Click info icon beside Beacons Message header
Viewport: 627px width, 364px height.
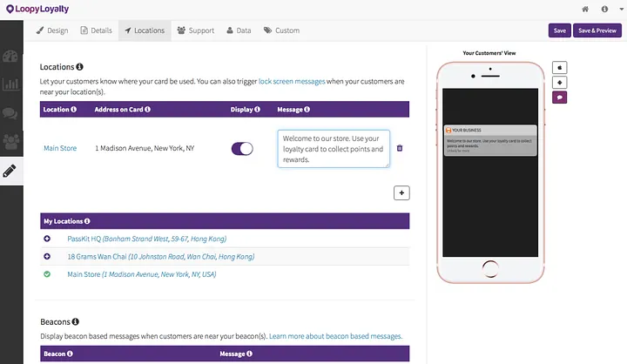[x=250, y=354]
